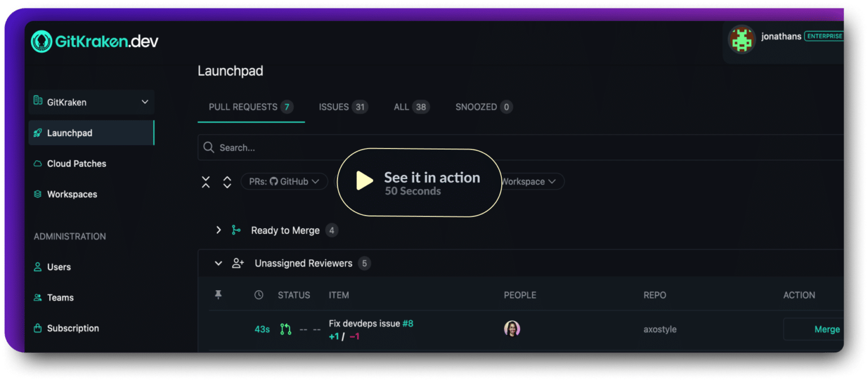Go to Teams administration page
868x380 pixels.
pyautogui.click(x=60, y=298)
